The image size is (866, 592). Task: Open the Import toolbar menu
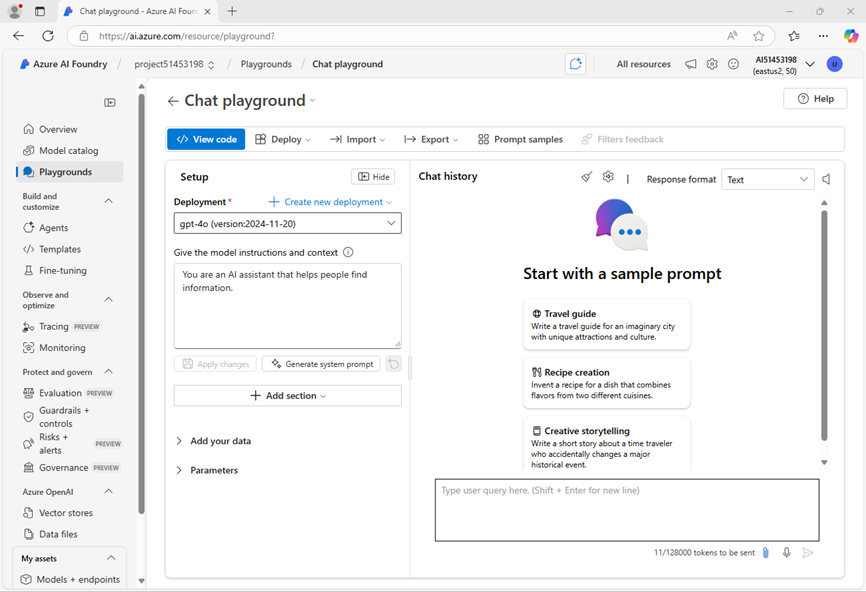(357, 139)
